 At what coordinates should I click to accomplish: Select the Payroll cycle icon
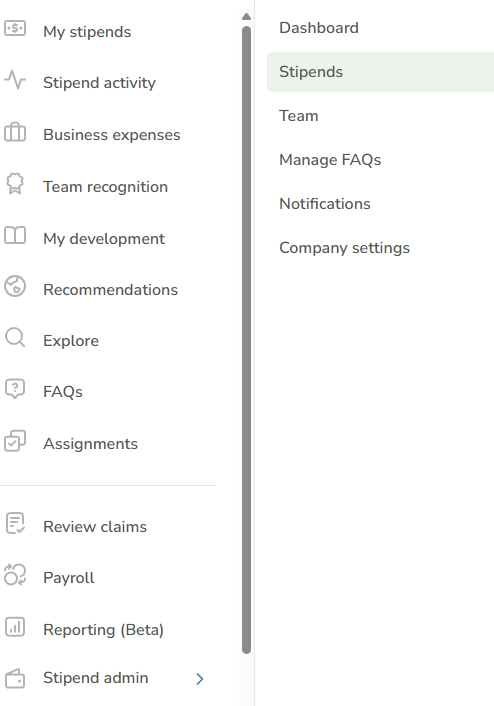[15, 575]
